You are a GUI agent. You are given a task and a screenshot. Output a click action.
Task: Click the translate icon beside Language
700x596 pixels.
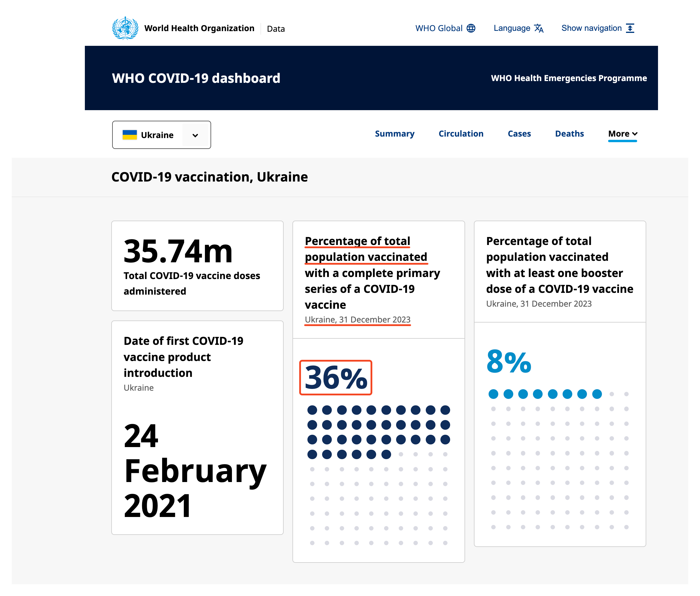tap(539, 28)
